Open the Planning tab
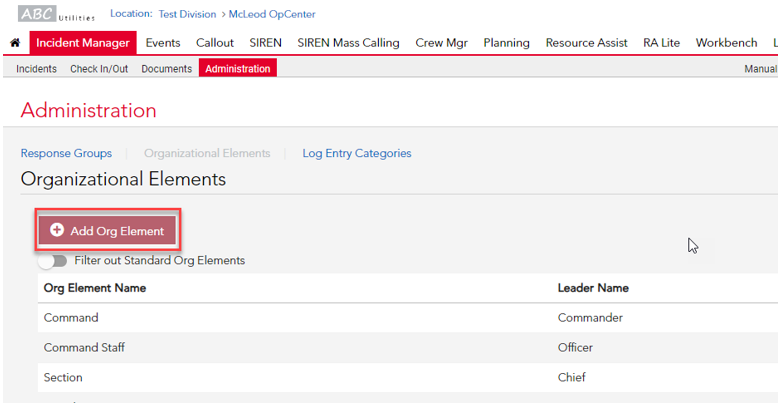 click(x=507, y=43)
